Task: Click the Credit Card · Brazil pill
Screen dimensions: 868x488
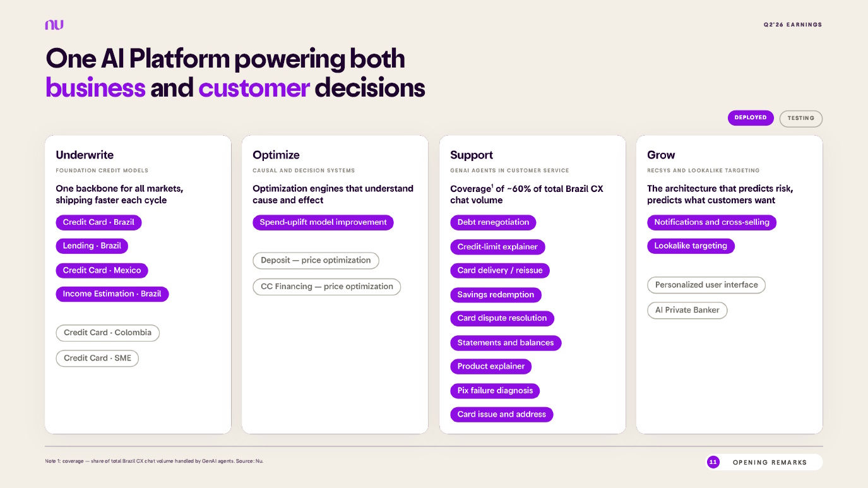Action: pyautogui.click(x=98, y=222)
